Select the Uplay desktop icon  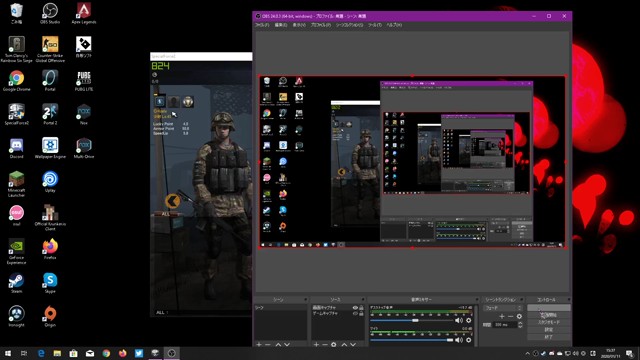point(50,182)
